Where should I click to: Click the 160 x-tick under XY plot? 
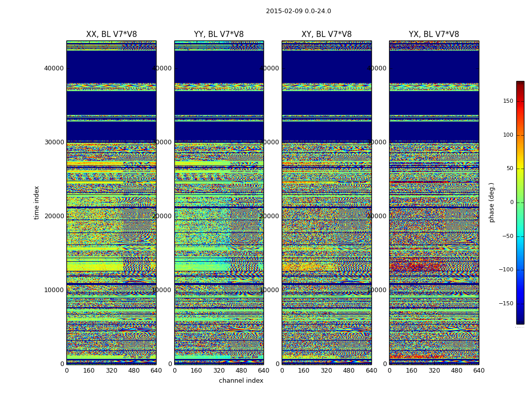click(304, 371)
